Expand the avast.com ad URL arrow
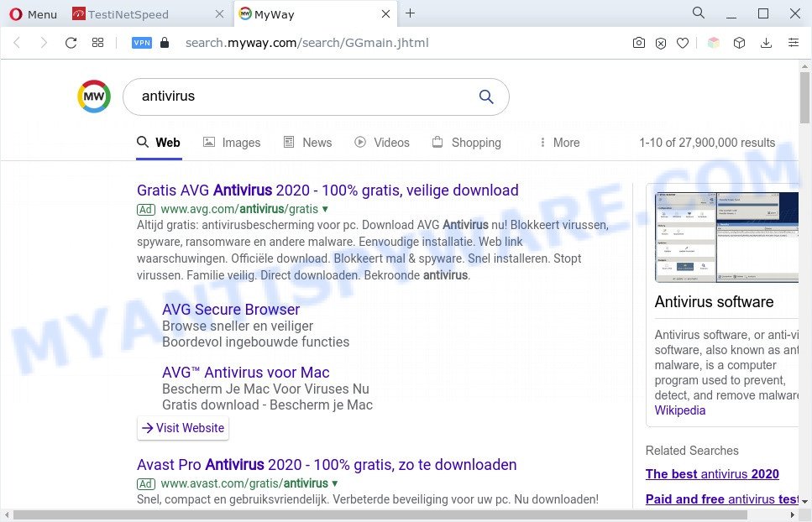Image resolution: width=812 pixels, height=522 pixels. coord(335,483)
